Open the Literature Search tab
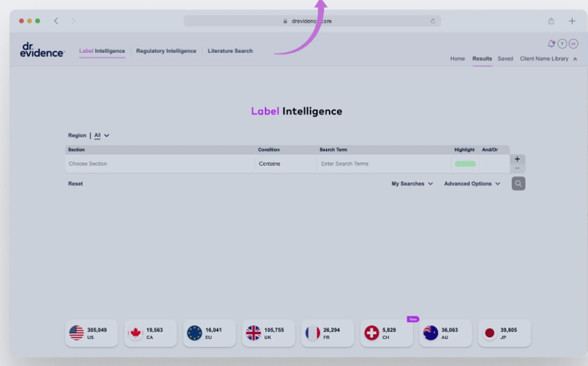The height and width of the screenshot is (366, 588). (x=230, y=51)
